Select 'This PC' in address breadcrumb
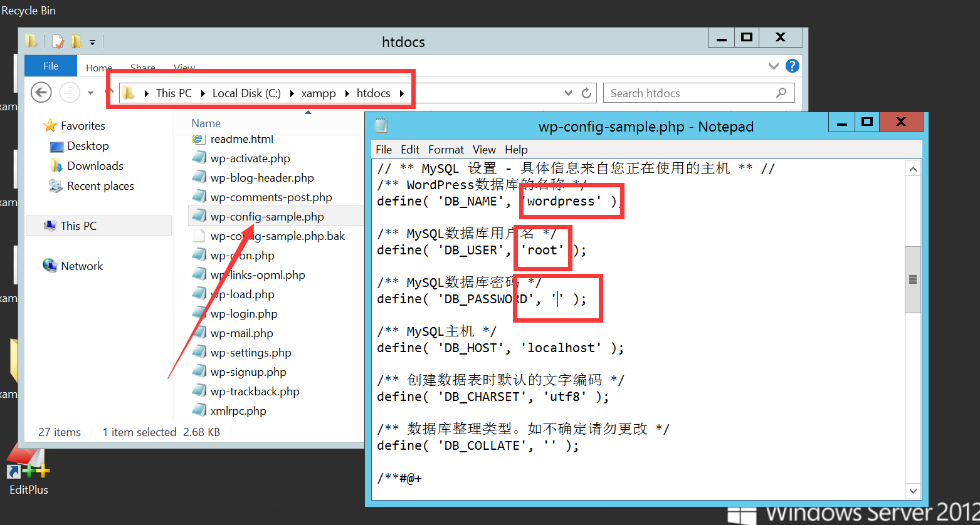 click(x=174, y=93)
